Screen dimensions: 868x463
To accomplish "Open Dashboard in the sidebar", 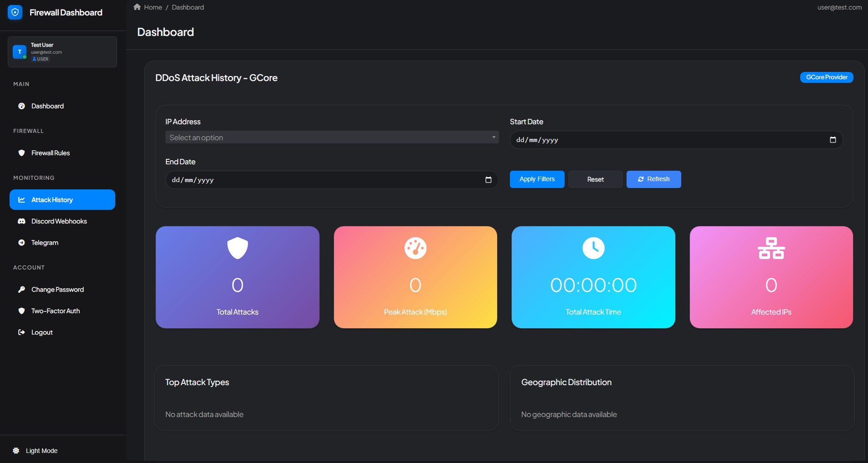I will (x=62, y=106).
